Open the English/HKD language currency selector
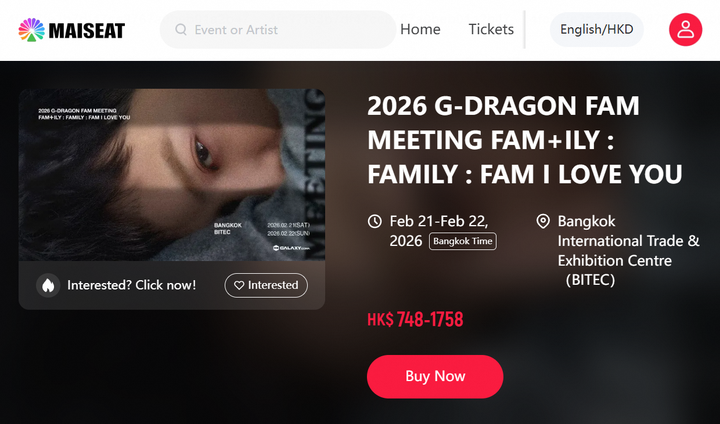The height and width of the screenshot is (424, 720). click(597, 30)
